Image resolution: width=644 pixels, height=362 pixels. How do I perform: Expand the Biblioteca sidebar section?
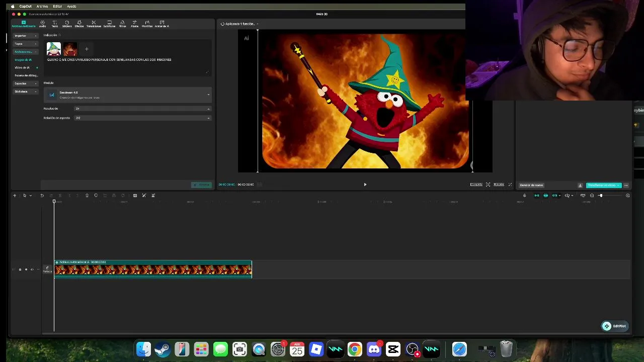26,92
